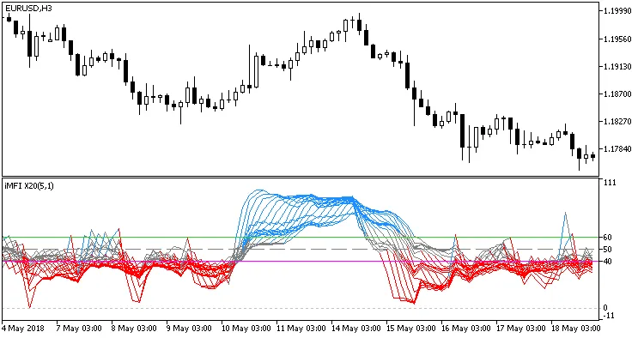This screenshot has width=644, height=338.
Task: Click indicator scale value 111
Action: point(610,183)
